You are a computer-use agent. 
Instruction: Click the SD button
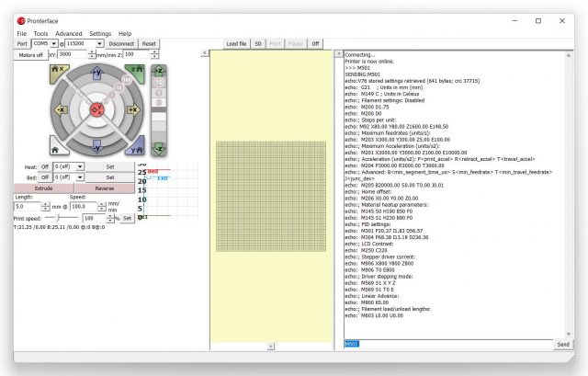pyautogui.click(x=258, y=44)
